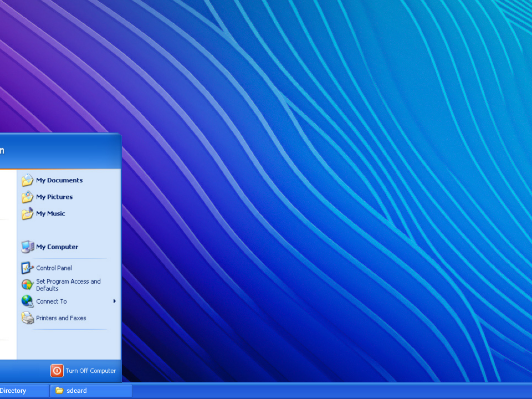Click the Connect To globe icon
The image size is (532, 399).
tap(27, 301)
